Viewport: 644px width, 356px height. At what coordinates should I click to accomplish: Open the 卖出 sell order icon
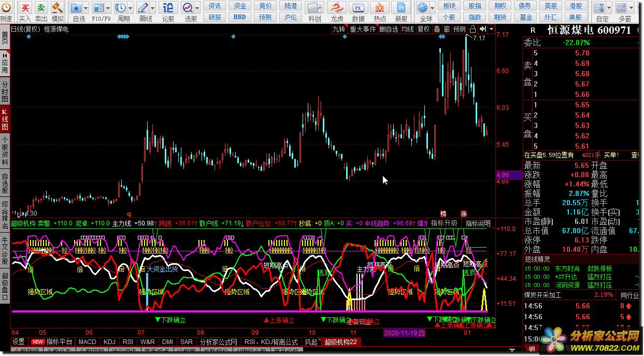point(41,8)
